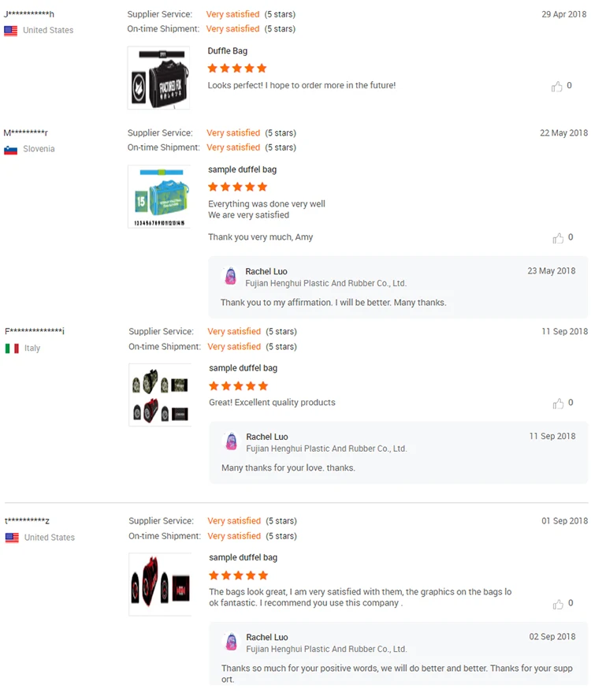Screen dimensions: 591x700
Task: Open the black Duffle Bag product thumbnail
Action: 159,78
